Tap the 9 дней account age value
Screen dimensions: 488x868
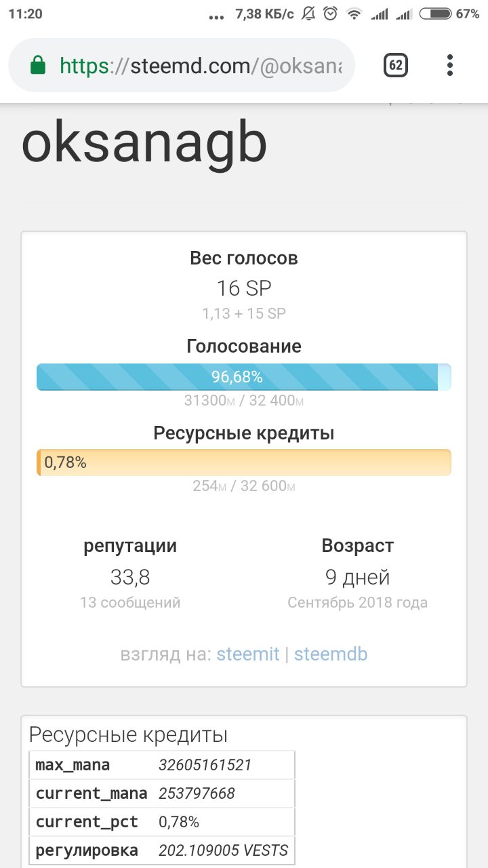pos(358,578)
